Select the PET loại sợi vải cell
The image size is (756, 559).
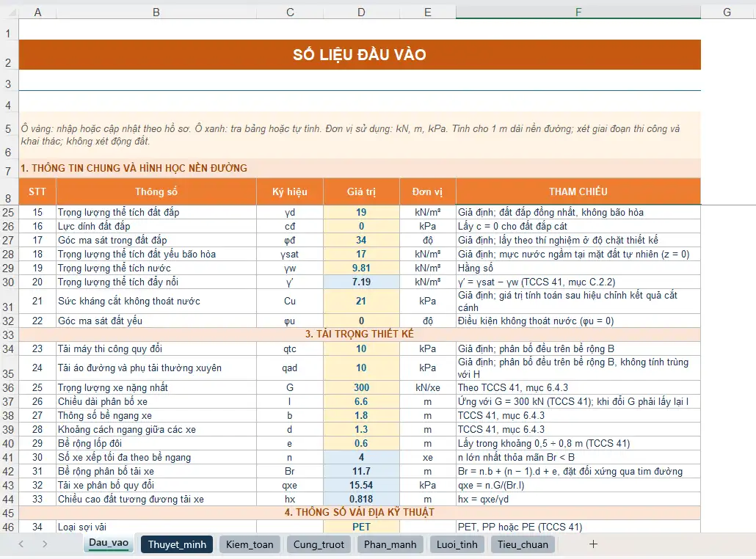click(x=361, y=527)
